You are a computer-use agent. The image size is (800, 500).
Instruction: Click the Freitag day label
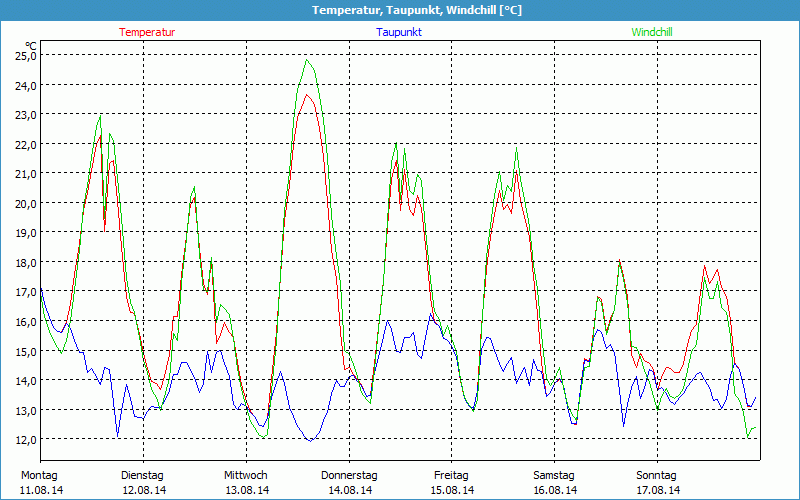[x=452, y=476]
